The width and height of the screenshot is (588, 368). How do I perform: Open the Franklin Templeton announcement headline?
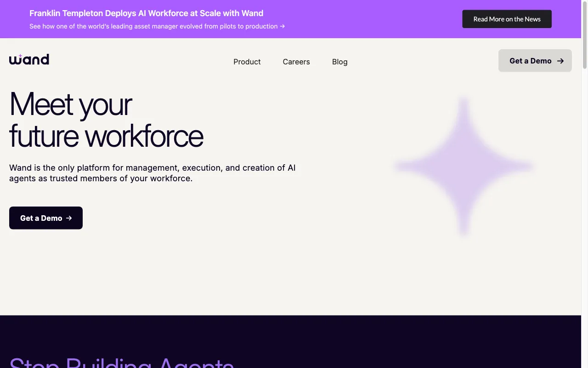tap(147, 13)
